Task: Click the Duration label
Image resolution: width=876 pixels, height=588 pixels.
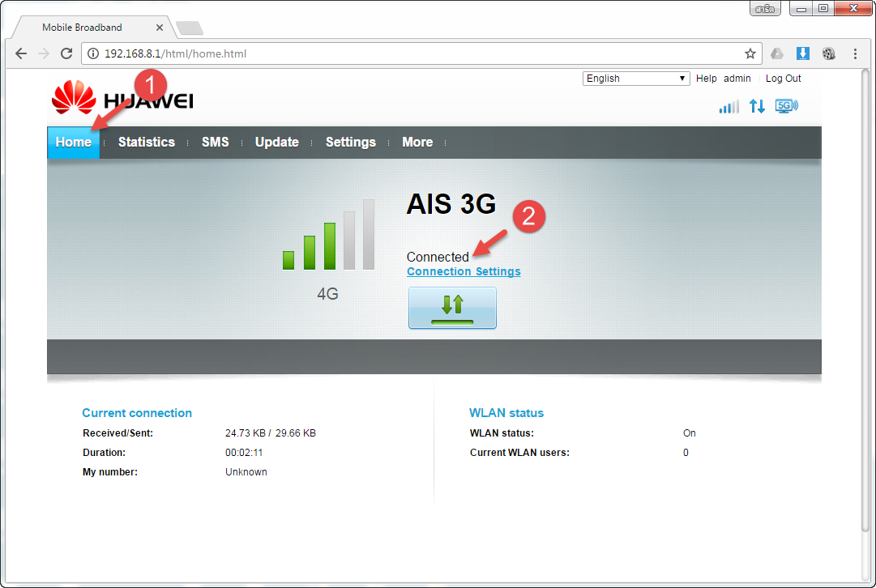Action: [x=104, y=453]
